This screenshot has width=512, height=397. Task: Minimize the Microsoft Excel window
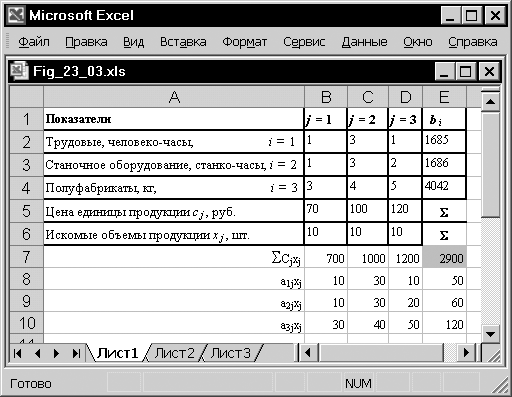(x=450, y=15)
